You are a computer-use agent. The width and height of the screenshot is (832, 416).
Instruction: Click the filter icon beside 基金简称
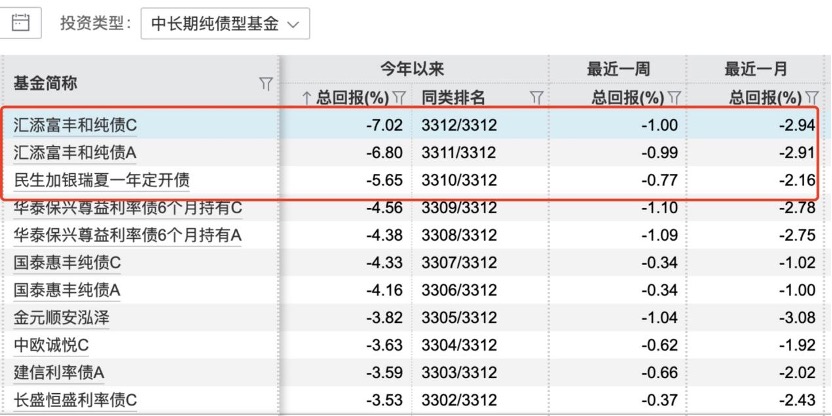pos(266,84)
